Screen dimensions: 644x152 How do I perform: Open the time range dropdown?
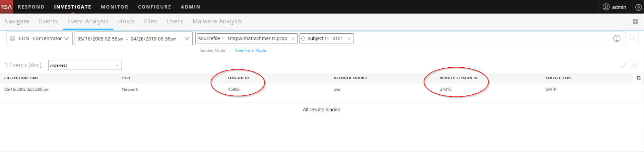(x=134, y=39)
